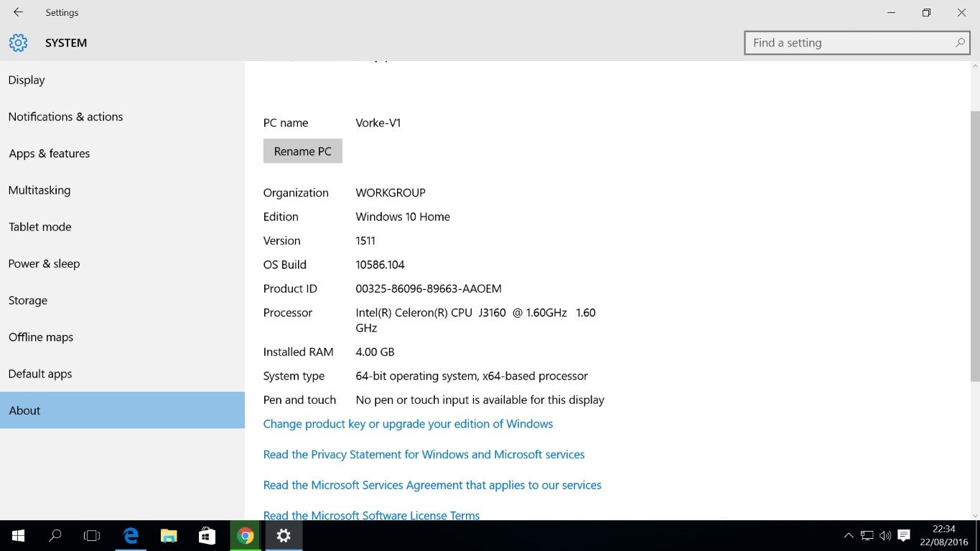Launch Microsoft Edge from the taskbar
This screenshot has height=551, width=980.
[131, 536]
